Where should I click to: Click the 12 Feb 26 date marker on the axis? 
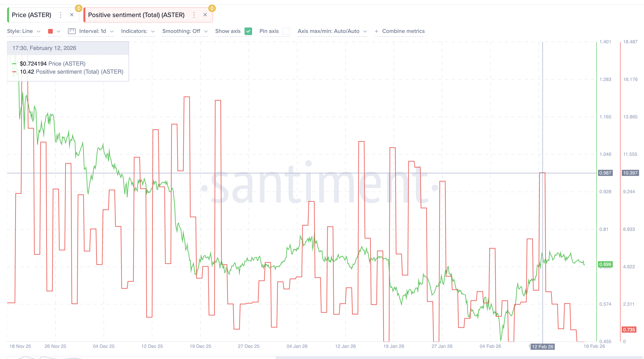tap(542, 346)
